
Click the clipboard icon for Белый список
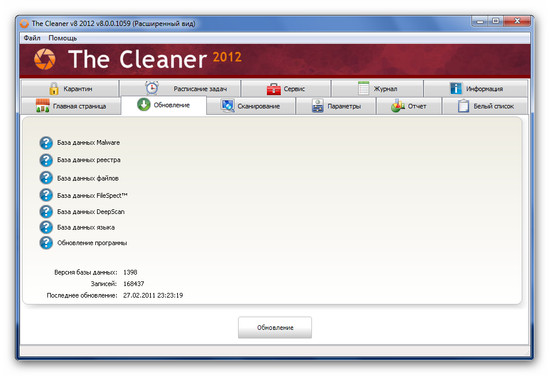[463, 106]
